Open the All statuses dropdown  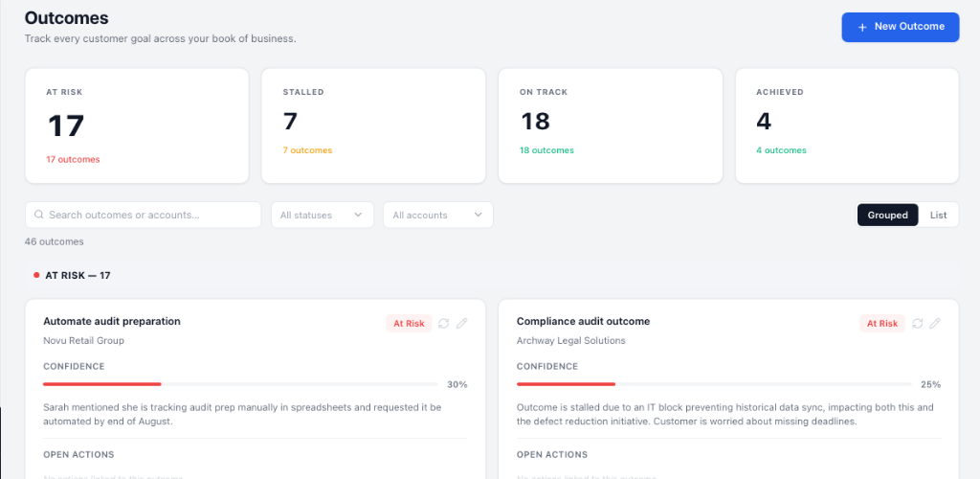pos(323,216)
